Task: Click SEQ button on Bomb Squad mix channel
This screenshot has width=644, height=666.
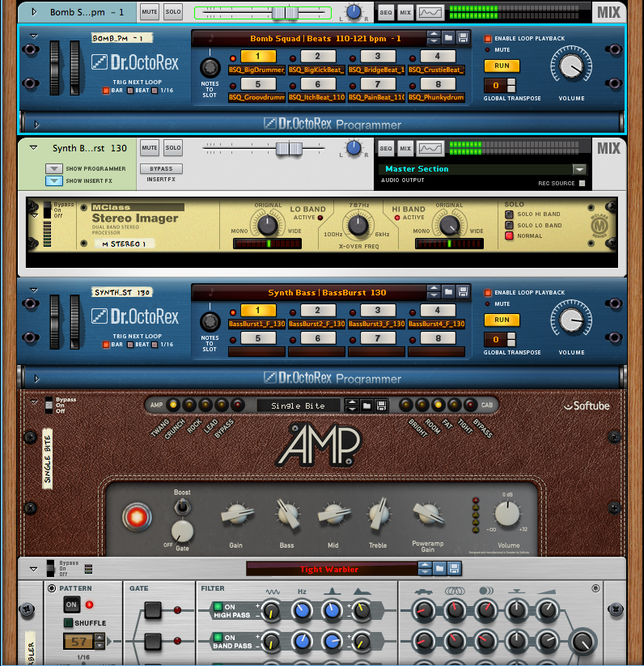Action: [x=386, y=13]
